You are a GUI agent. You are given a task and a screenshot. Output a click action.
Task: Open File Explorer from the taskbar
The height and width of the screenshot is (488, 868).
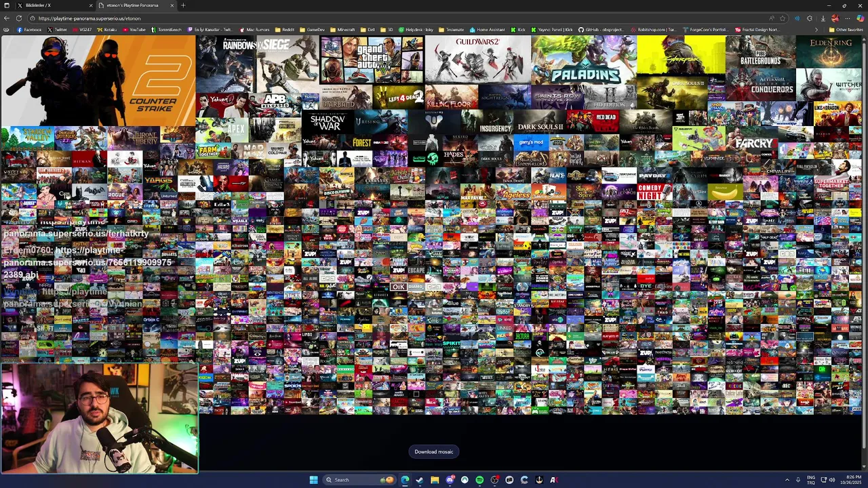435,480
